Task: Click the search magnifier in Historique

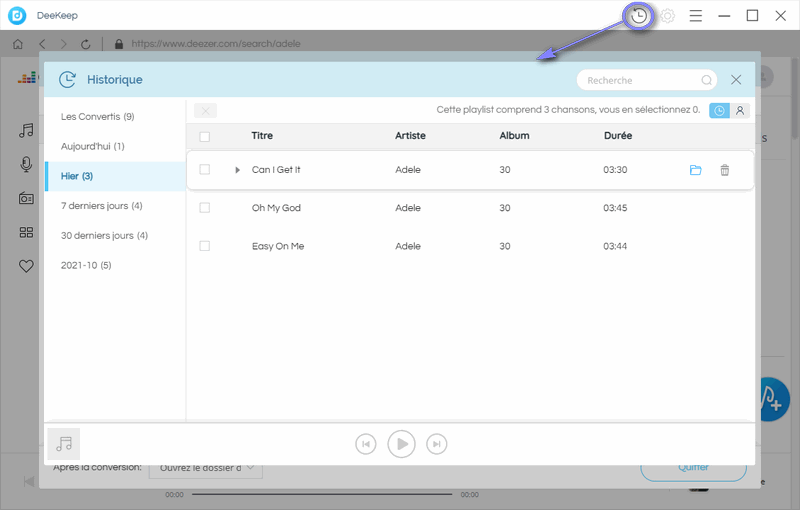Action: point(706,80)
